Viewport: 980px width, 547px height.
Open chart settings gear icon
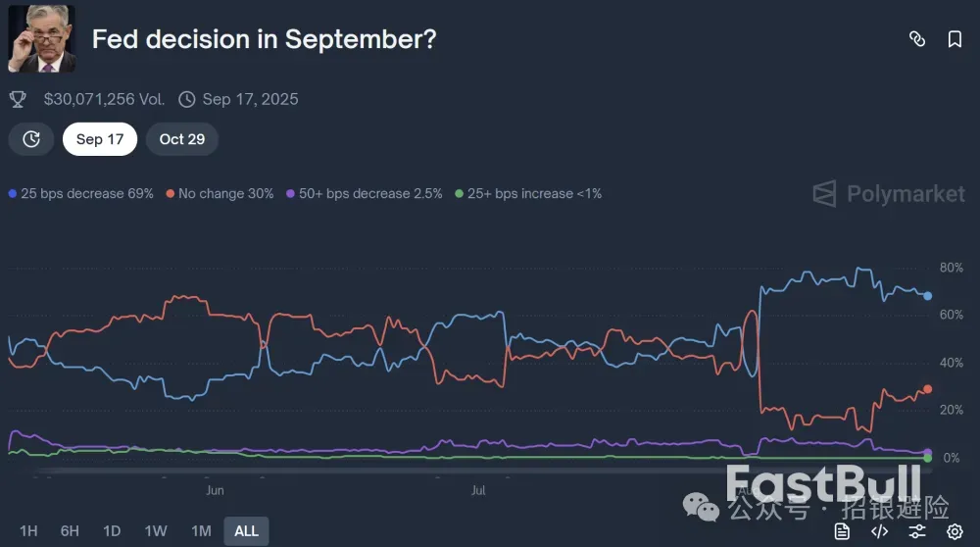click(x=955, y=531)
